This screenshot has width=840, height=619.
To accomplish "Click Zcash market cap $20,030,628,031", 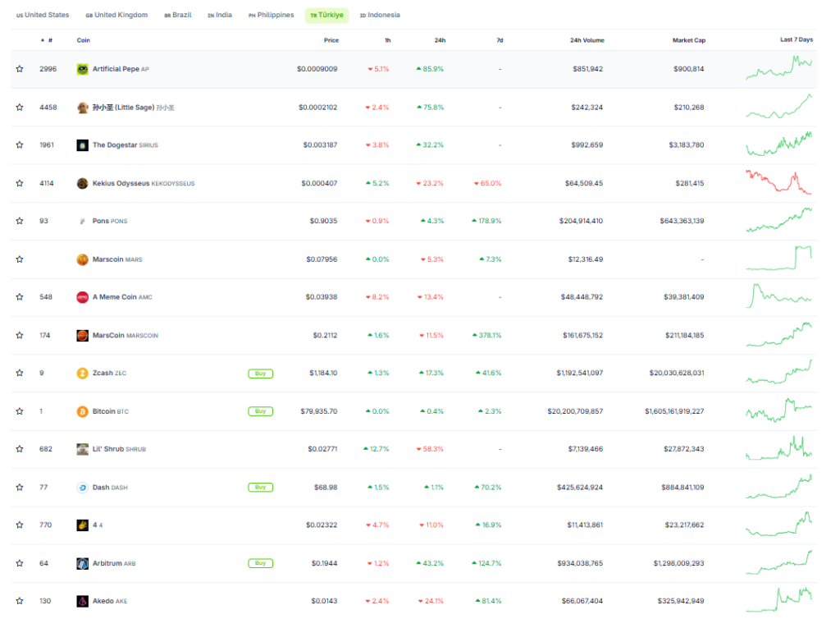I will point(677,373).
